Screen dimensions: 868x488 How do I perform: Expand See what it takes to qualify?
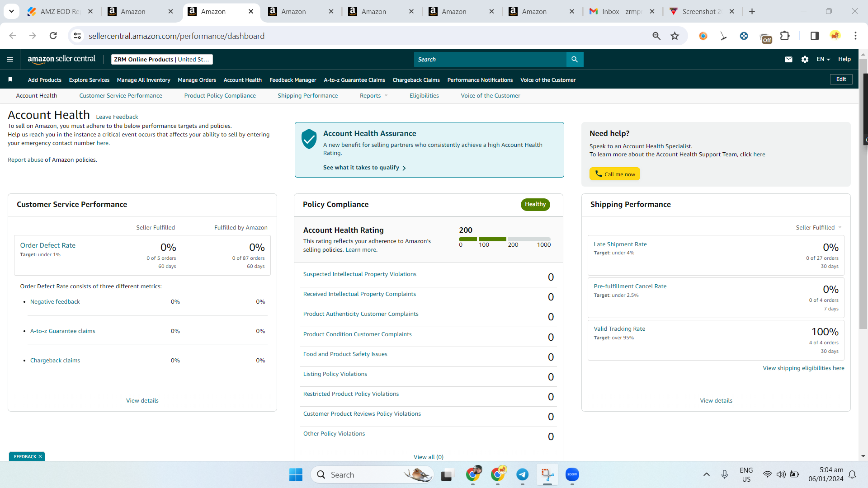364,168
